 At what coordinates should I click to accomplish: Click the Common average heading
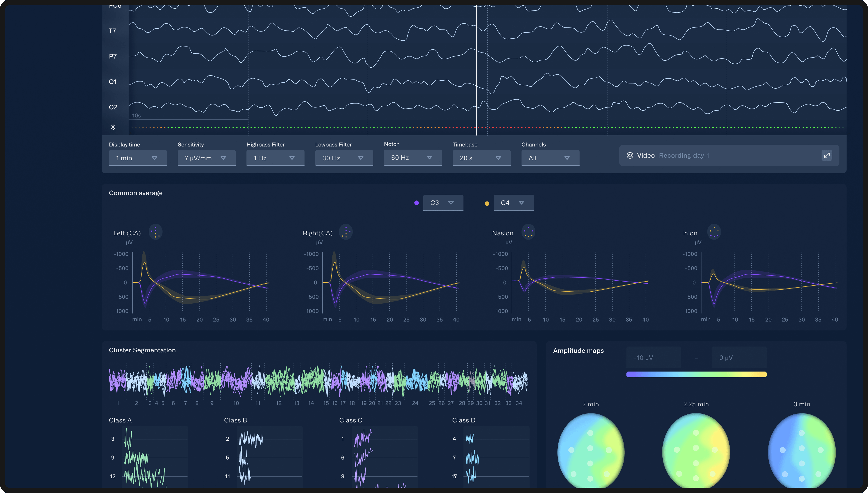(x=136, y=193)
